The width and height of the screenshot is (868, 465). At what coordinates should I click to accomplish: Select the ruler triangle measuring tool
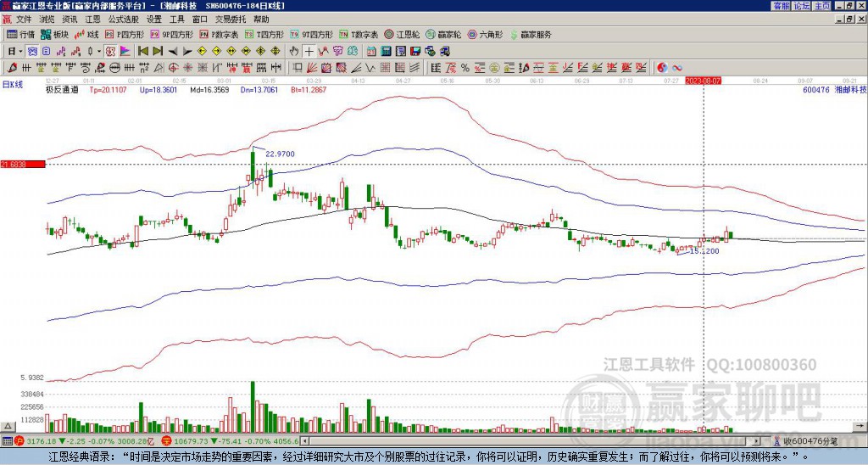[x=159, y=68]
